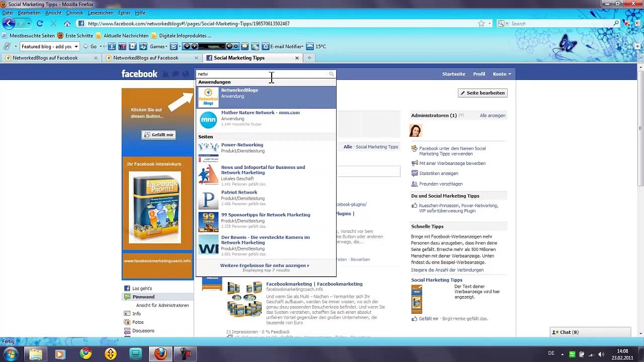Go to Startseite in Facebook header
Viewport: 644px width, 362px height.
pyautogui.click(x=454, y=74)
